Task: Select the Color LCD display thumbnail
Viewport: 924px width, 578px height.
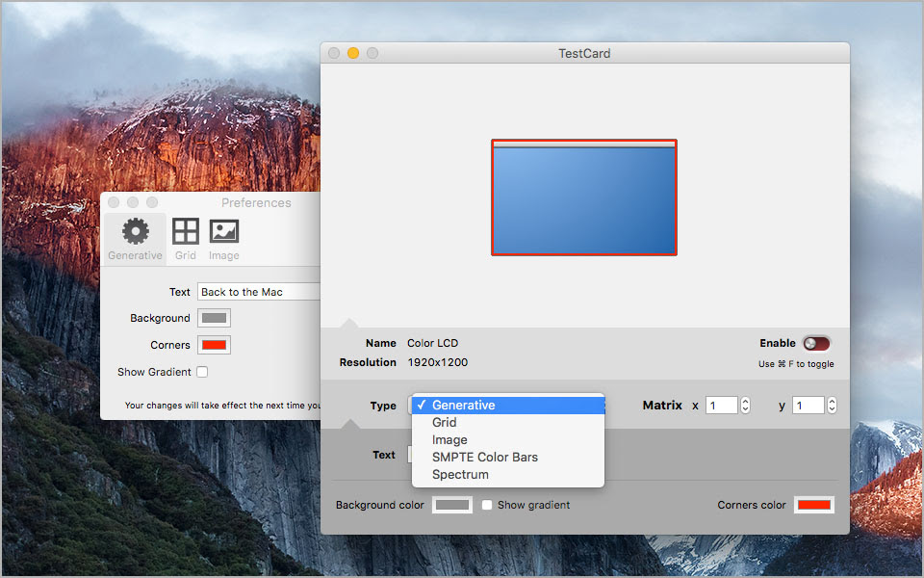Action: pos(584,197)
